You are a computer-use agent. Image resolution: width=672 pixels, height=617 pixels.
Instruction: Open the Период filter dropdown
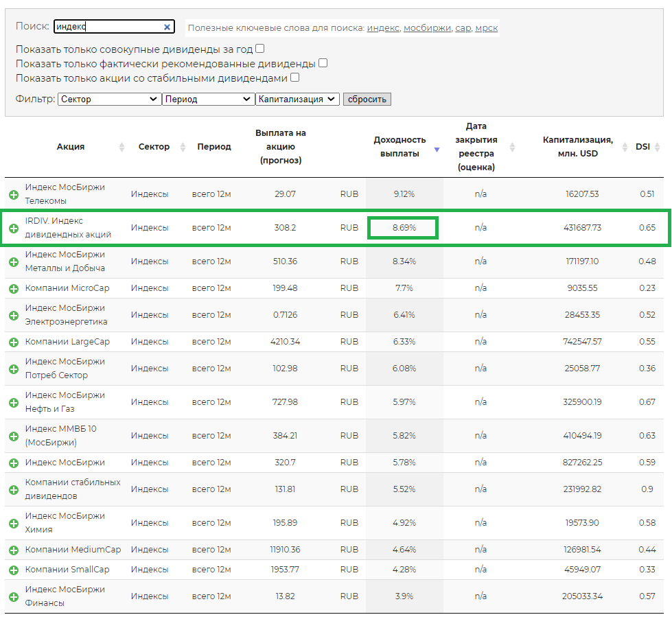tap(208, 99)
